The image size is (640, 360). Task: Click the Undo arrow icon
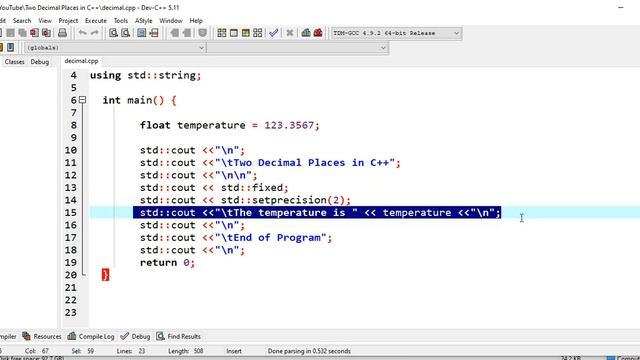(82, 33)
